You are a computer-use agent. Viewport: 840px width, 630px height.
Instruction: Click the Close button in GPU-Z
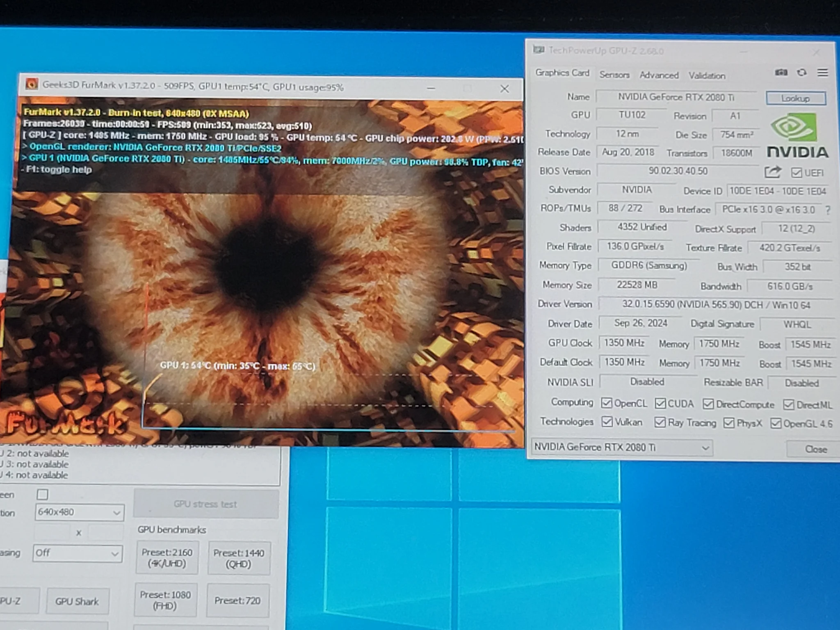point(814,449)
